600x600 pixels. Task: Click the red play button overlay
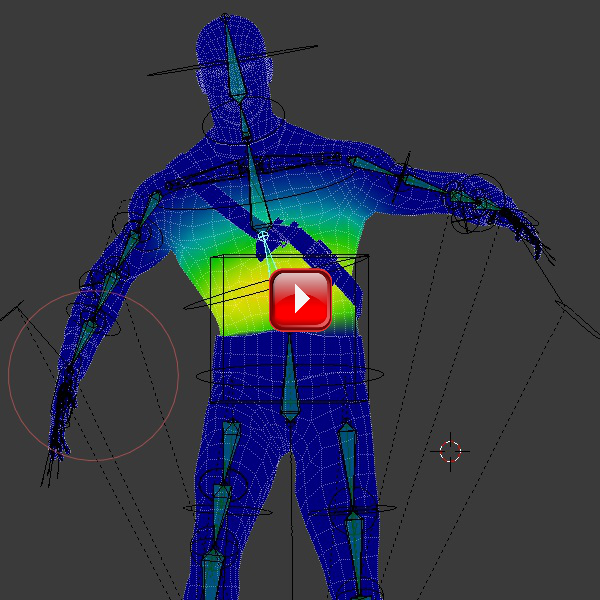click(x=301, y=300)
